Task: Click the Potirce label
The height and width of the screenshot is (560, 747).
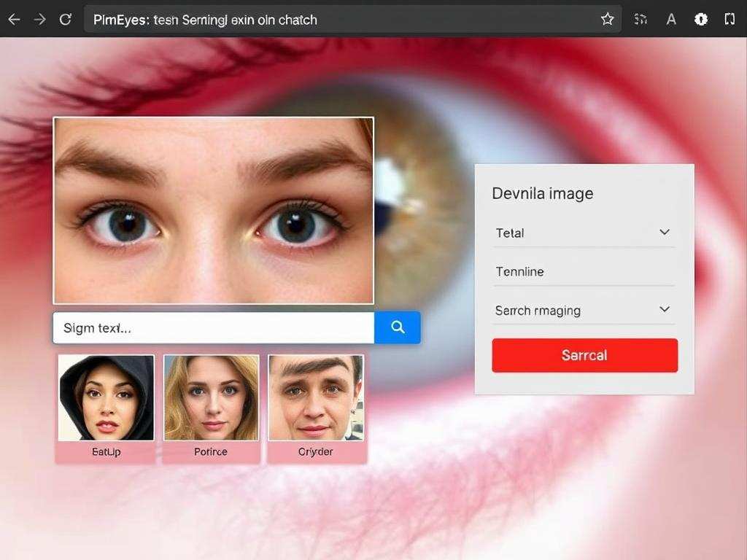Action: 211,452
